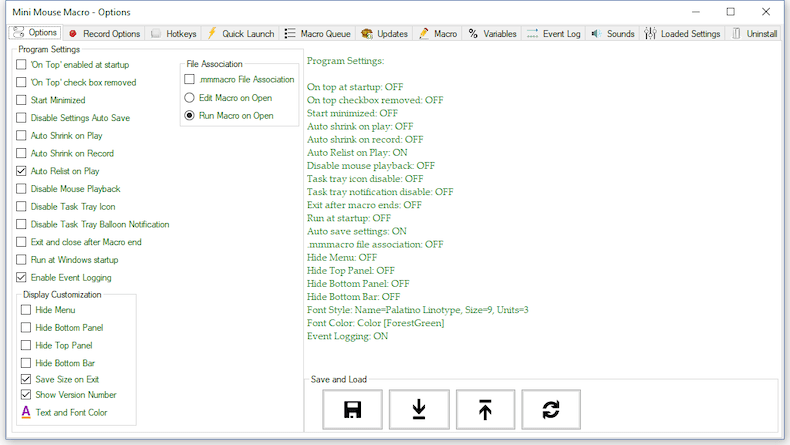Select Run Macro on Open radio button
The height and width of the screenshot is (445, 790).
coord(189,115)
